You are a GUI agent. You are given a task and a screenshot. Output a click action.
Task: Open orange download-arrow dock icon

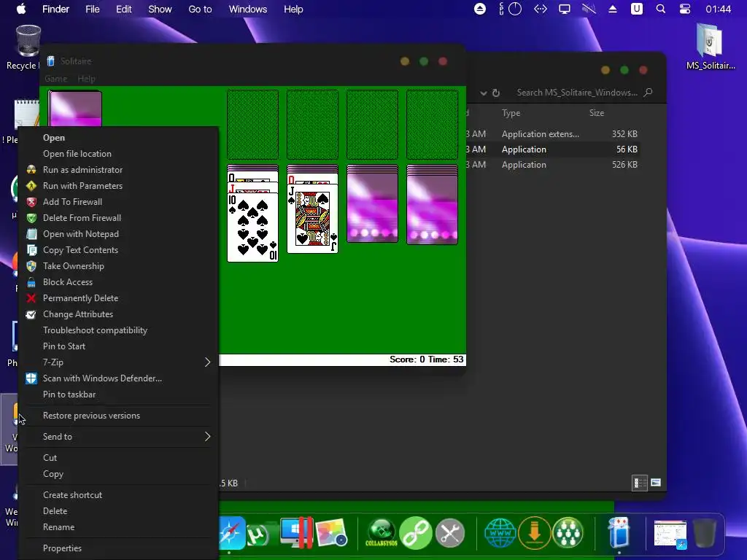tap(534, 533)
